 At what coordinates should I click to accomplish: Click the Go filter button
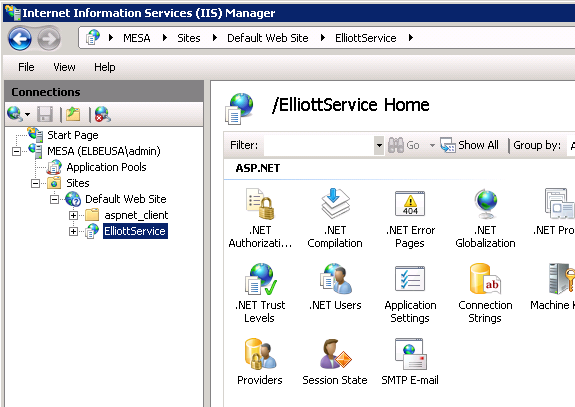tap(403, 145)
